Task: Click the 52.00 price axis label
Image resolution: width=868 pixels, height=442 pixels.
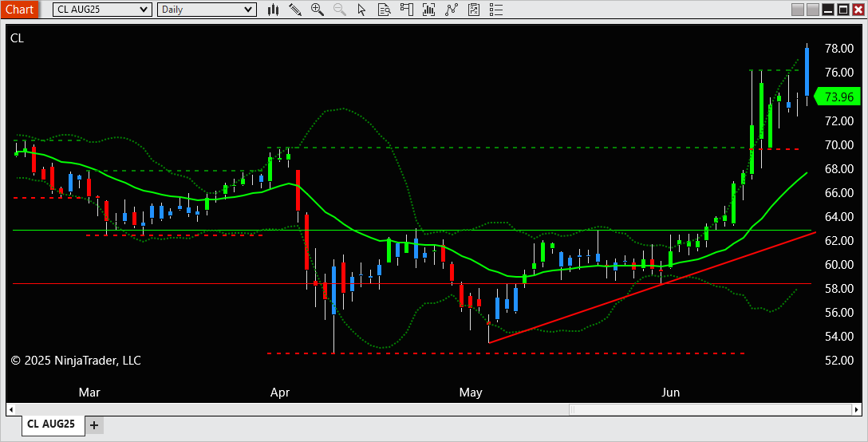Action: point(839,361)
